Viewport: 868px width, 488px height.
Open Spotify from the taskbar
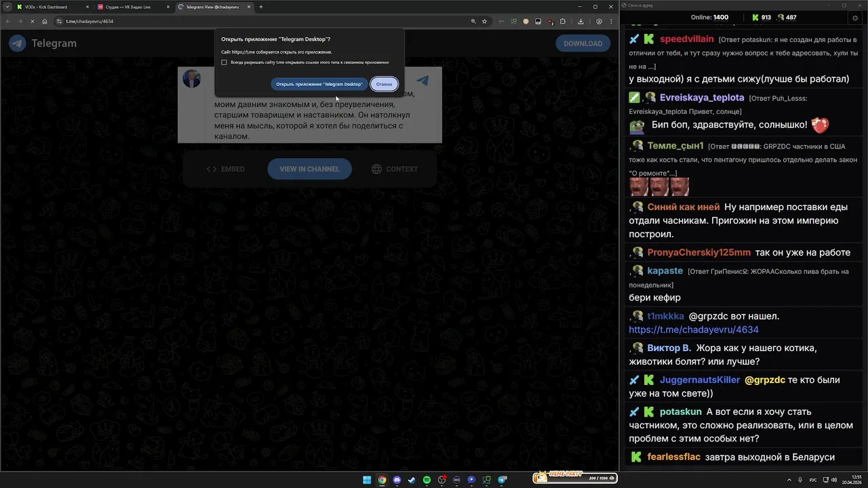[427, 480]
